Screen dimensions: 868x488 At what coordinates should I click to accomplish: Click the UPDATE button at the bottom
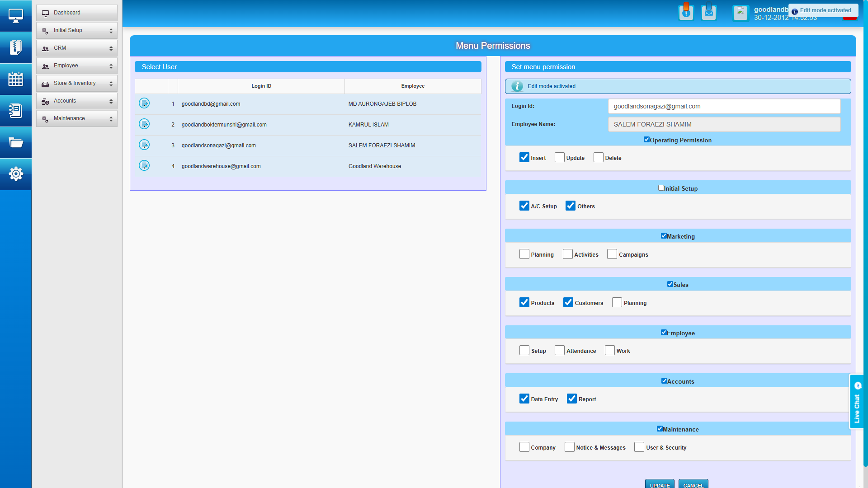pos(660,484)
